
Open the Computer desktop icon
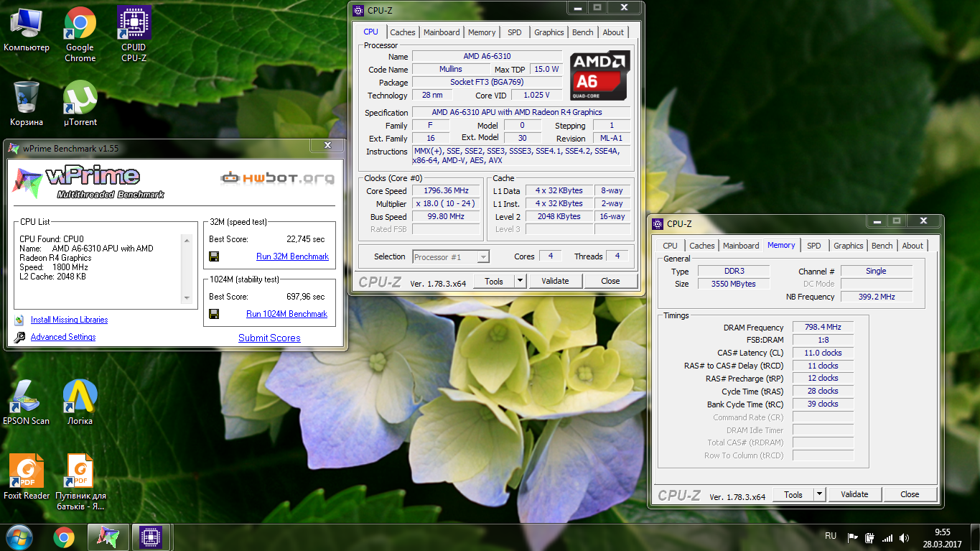[27, 29]
